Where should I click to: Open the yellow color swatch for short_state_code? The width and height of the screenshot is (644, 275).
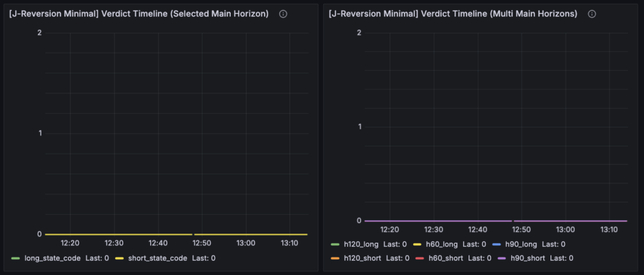coord(119,258)
